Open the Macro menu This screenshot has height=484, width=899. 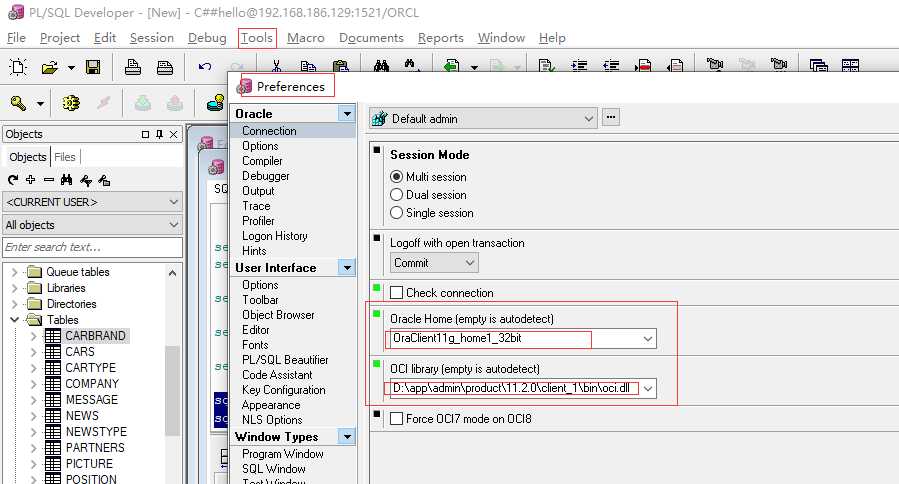tap(306, 38)
